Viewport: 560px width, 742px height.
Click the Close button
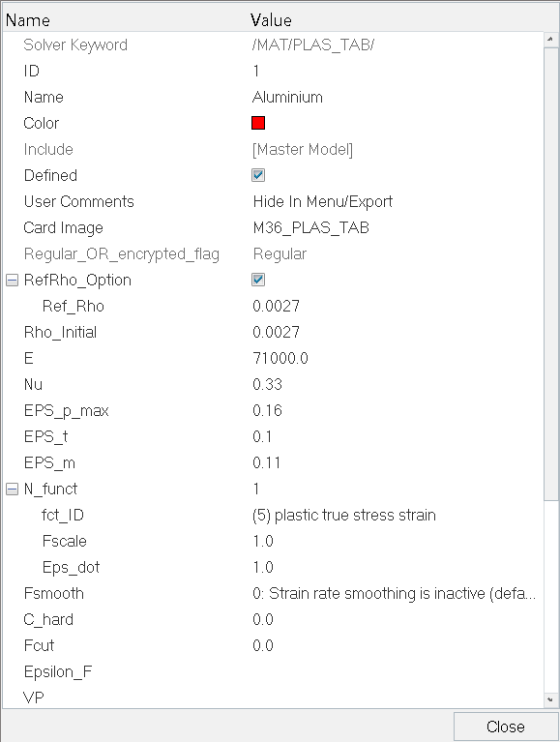tap(506, 727)
